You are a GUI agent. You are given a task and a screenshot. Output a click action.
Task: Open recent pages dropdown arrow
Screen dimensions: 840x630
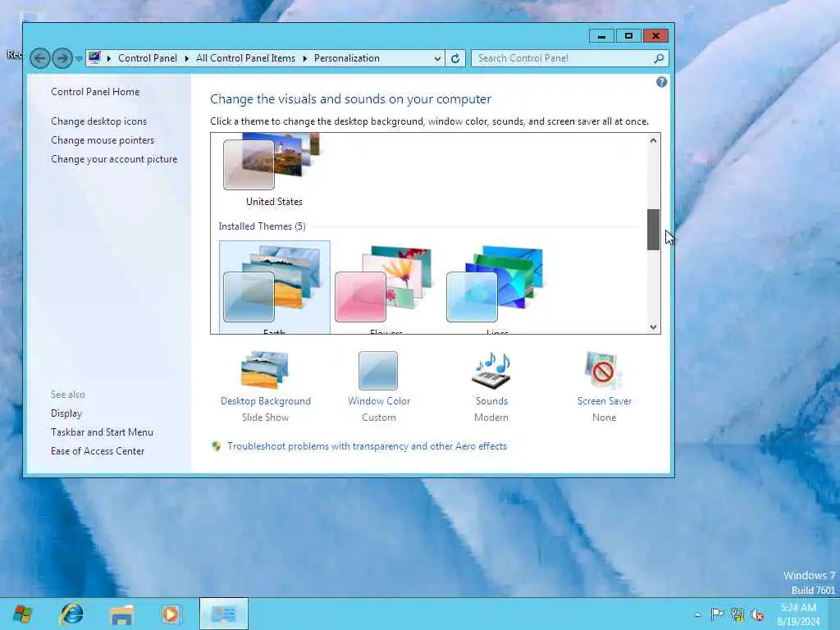pyautogui.click(x=79, y=58)
